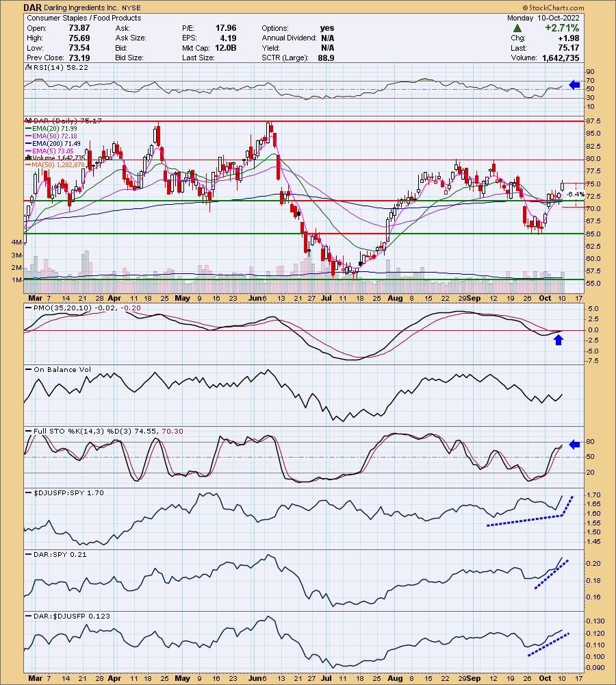This screenshot has width=616, height=685.
Task: Click the SCTR (Large) value 88.9
Action: [x=326, y=58]
